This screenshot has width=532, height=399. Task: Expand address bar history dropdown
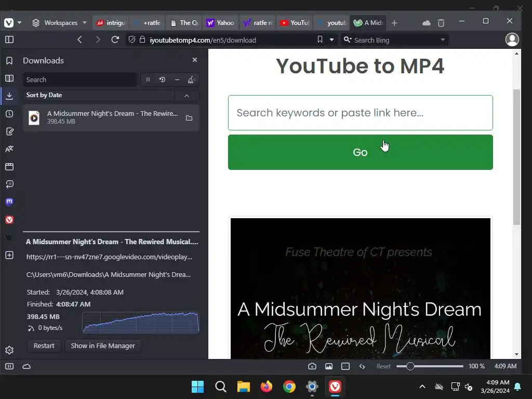pyautogui.click(x=331, y=39)
